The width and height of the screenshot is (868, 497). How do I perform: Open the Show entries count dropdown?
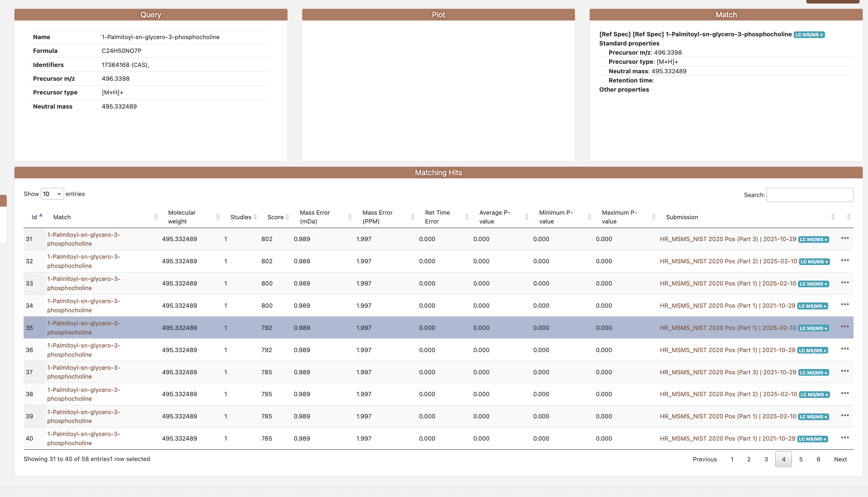[52, 194]
